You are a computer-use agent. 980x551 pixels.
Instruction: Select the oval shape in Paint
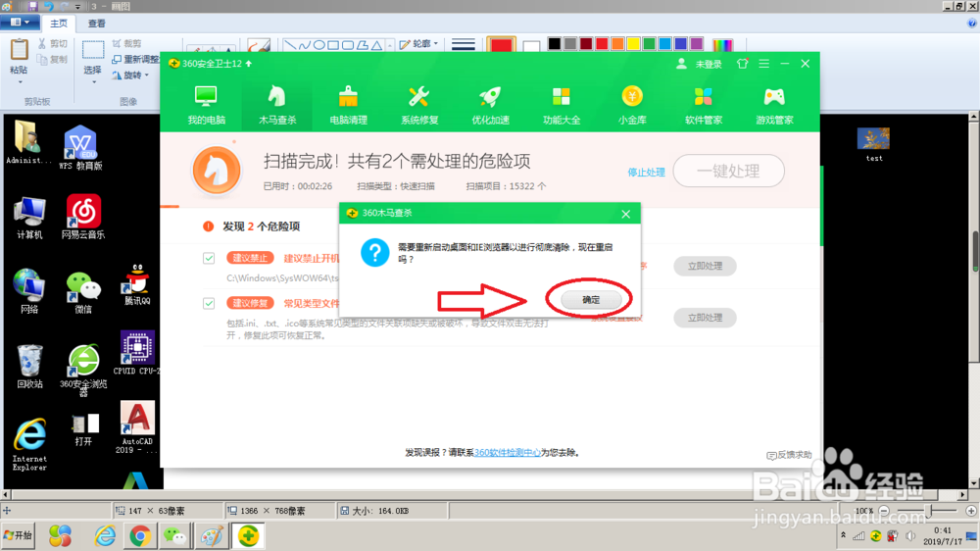point(318,45)
